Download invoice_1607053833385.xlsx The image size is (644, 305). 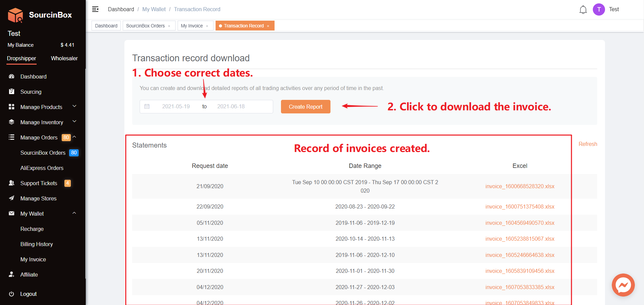pos(520,287)
